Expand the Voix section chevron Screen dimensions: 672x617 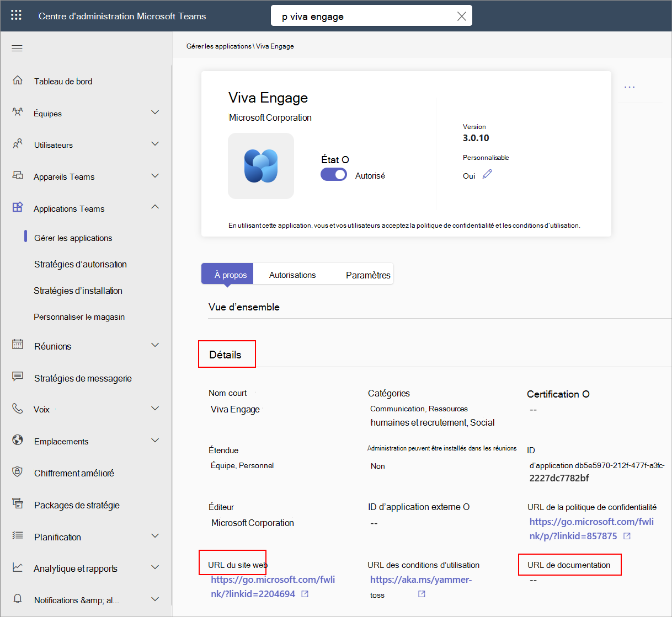point(155,409)
